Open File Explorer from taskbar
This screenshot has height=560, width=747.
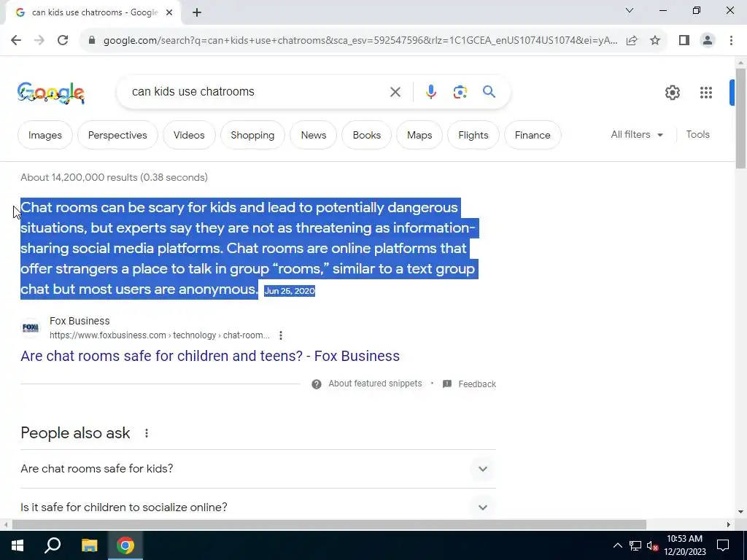[89, 545]
